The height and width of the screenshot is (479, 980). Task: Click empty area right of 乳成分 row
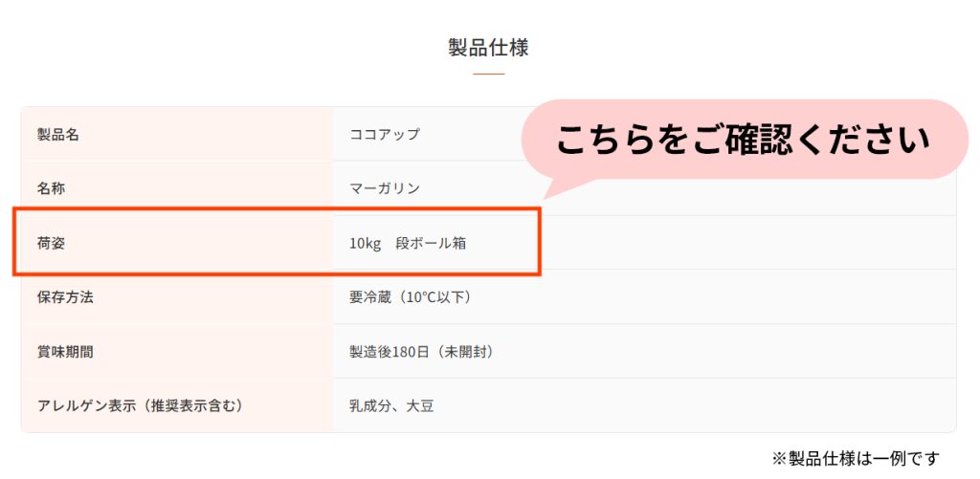pyautogui.click(x=694, y=405)
